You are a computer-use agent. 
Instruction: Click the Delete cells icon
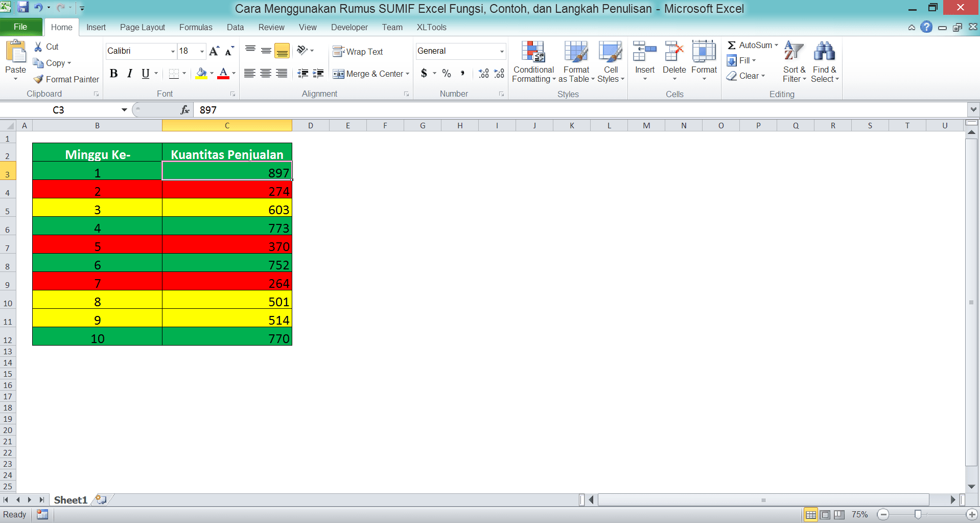(674, 52)
